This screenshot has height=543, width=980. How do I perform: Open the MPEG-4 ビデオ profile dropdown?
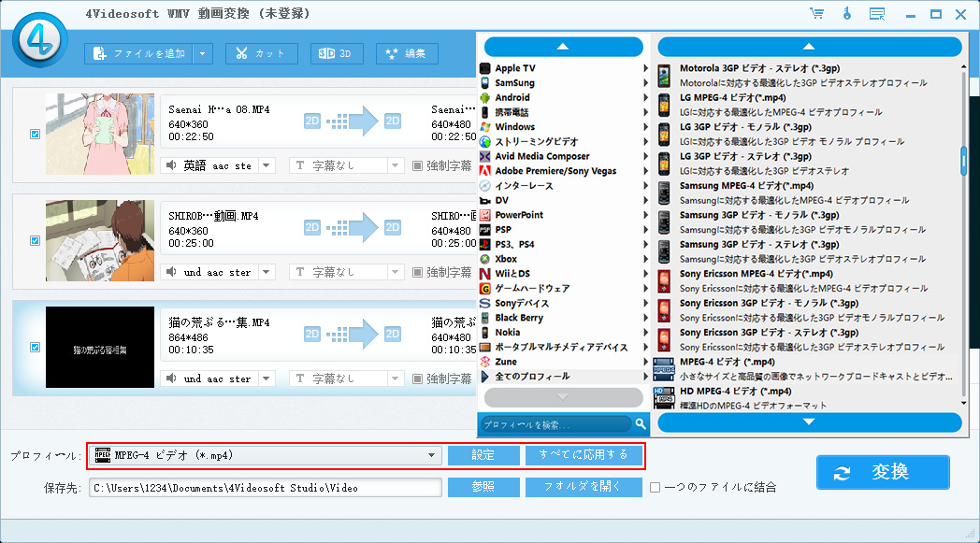coord(432,455)
